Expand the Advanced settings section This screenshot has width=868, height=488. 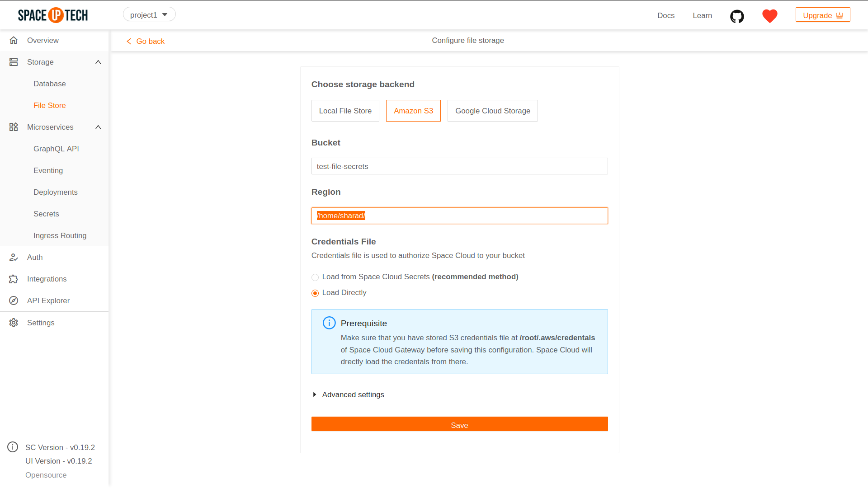click(x=353, y=394)
